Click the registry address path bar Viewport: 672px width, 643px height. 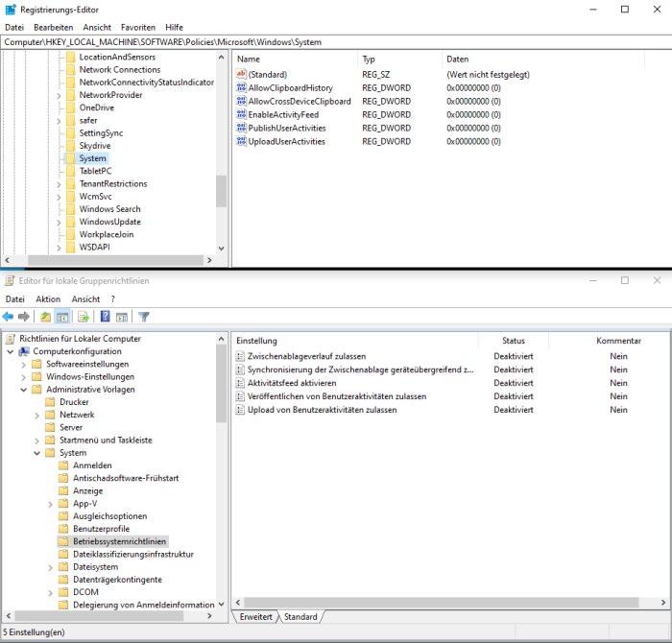pyautogui.click(x=336, y=42)
